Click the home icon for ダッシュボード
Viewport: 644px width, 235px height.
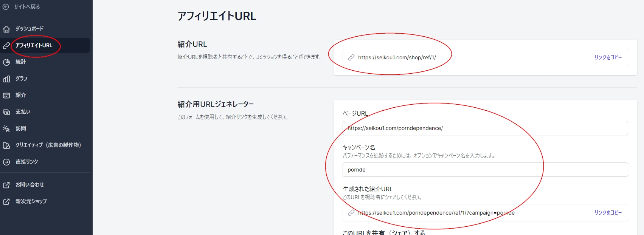click(x=6, y=29)
